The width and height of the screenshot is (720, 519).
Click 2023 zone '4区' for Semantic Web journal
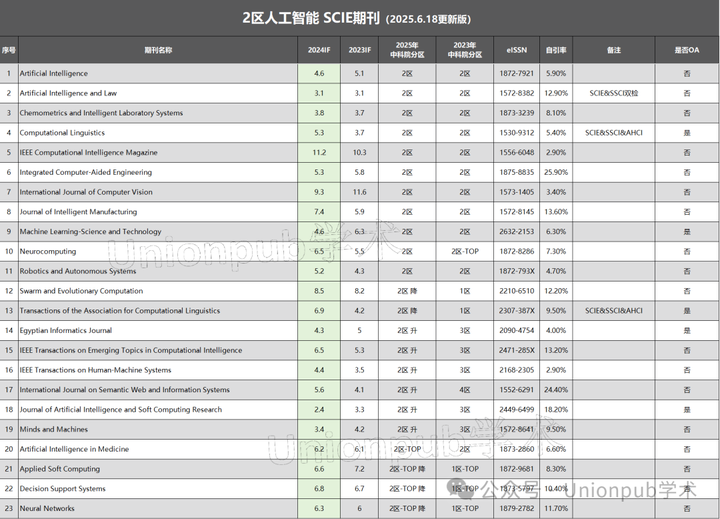coord(465,389)
